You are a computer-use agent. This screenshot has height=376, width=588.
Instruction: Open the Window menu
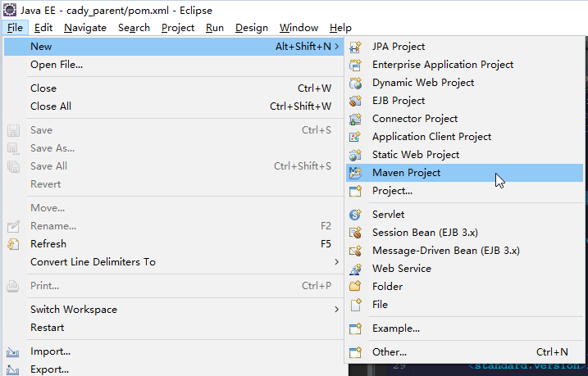point(299,28)
